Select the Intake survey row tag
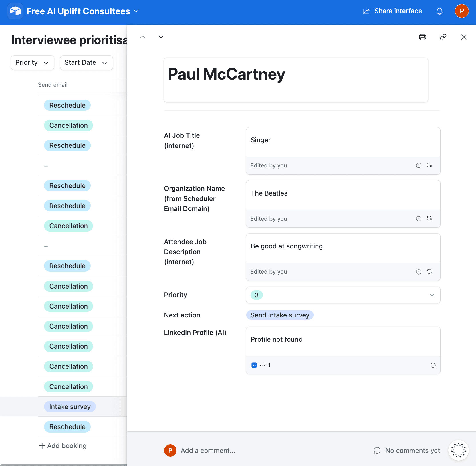This screenshot has width=476, height=466. click(x=70, y=406)
